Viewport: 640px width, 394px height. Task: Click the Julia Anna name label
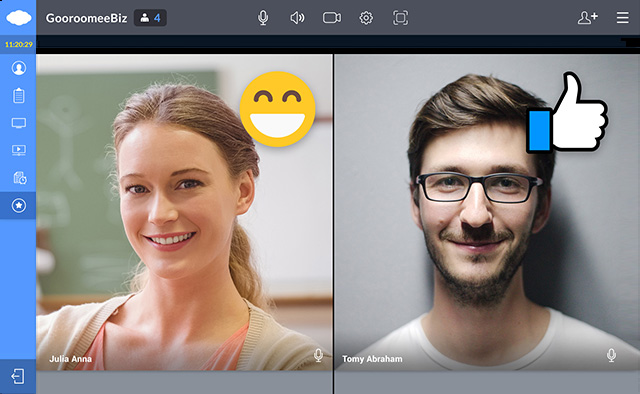71,359
